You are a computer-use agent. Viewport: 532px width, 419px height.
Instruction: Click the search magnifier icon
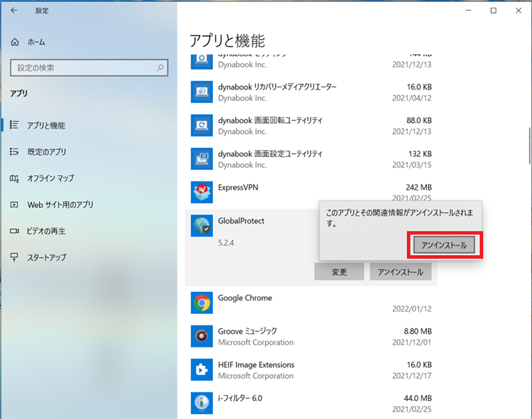pos(160,68)
